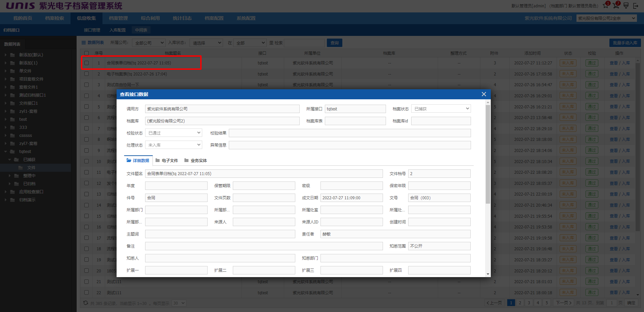Viewport: 644px width, 312px height.
Task: Click the refresh icon beside record count
Action: 86,303
